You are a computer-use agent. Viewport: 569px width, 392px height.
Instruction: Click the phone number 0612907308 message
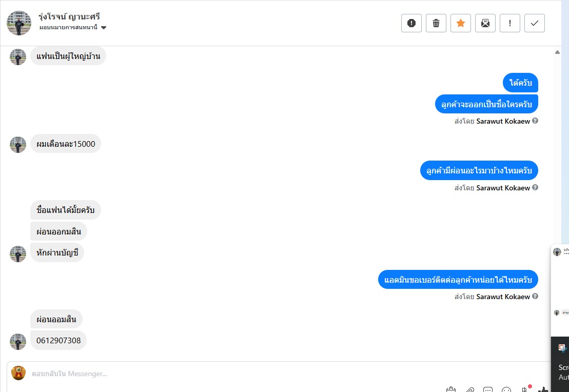click(58, 340)
